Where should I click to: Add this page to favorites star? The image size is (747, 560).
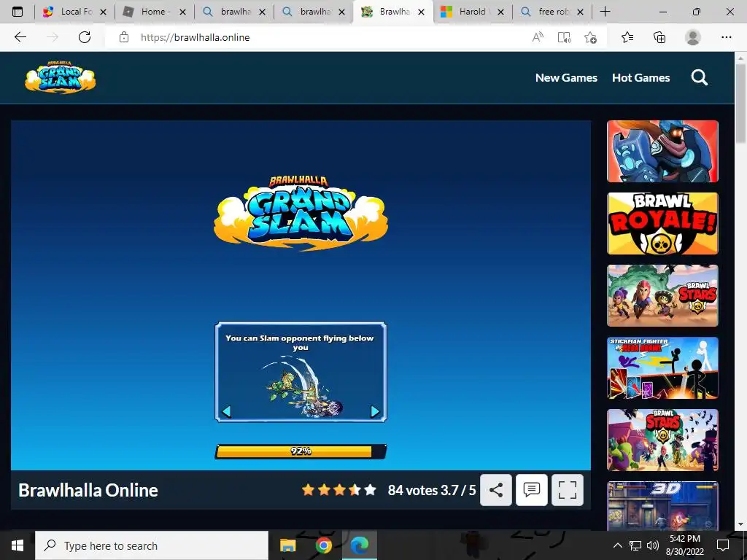point(590,37)
